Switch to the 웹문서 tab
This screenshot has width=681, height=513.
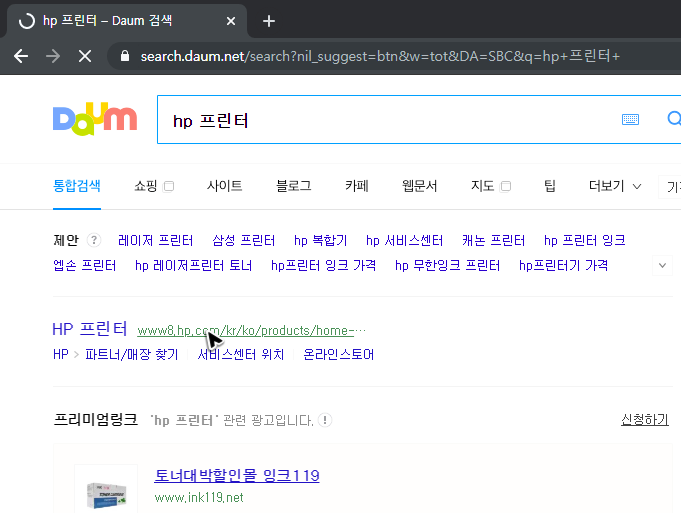[x=419, y=186]
